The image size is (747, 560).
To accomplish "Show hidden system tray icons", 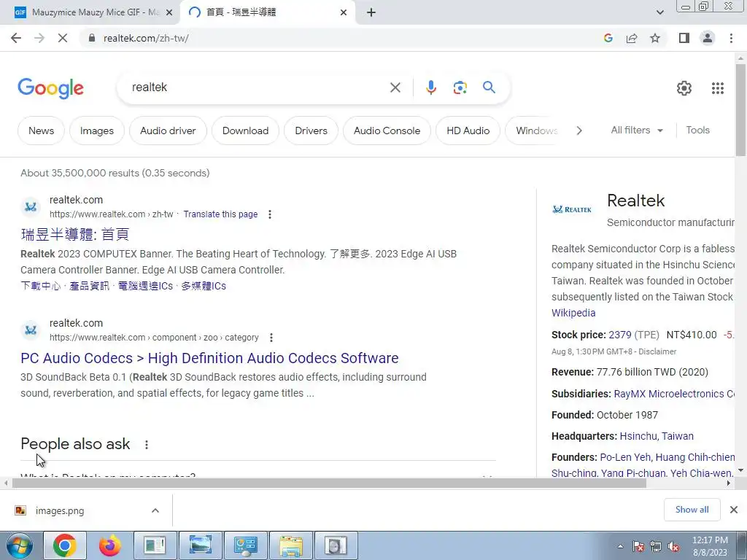I will 620,547.
